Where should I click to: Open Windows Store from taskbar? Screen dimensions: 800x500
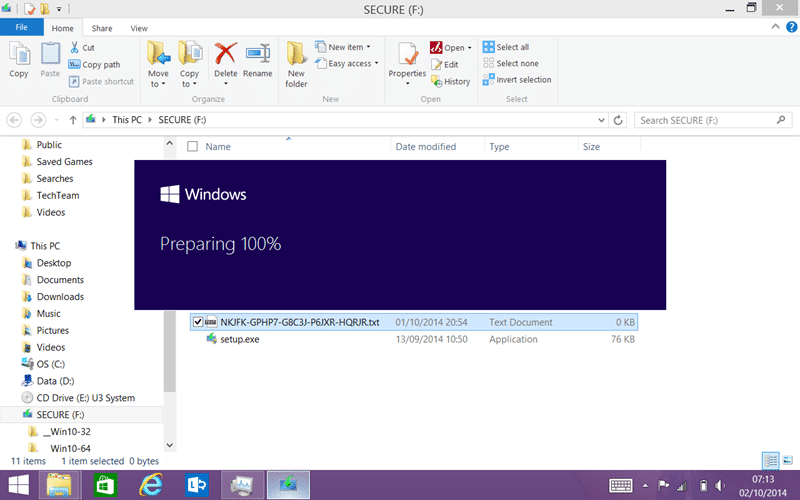pos(105,485)
